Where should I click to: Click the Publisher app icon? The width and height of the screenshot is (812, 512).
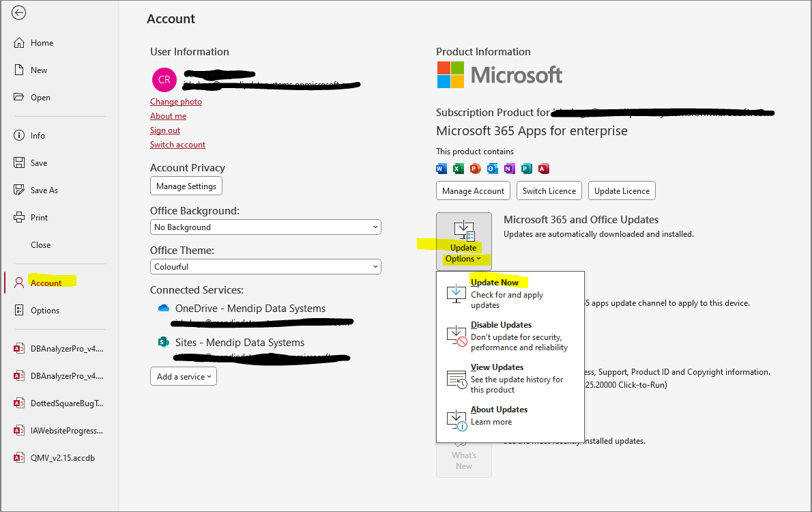[527, 169]
